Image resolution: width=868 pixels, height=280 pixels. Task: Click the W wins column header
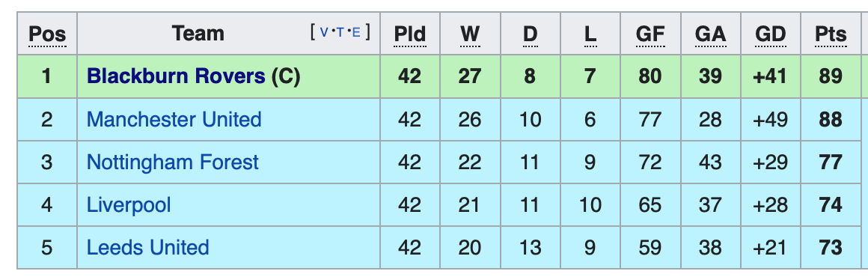pos(470,34)
